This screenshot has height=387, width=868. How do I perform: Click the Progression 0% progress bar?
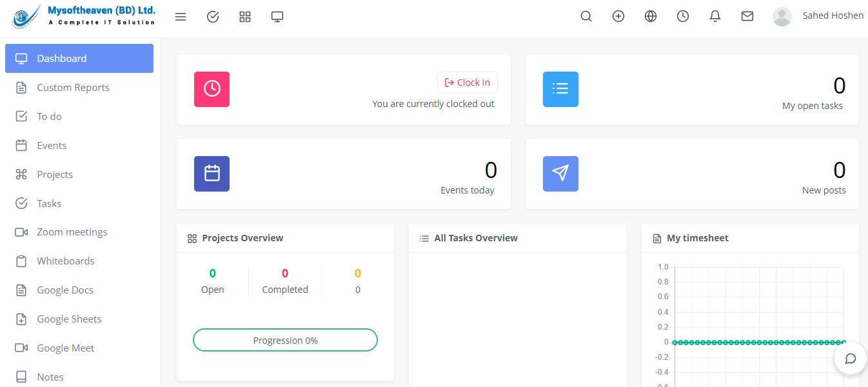(x=285, y=340)
